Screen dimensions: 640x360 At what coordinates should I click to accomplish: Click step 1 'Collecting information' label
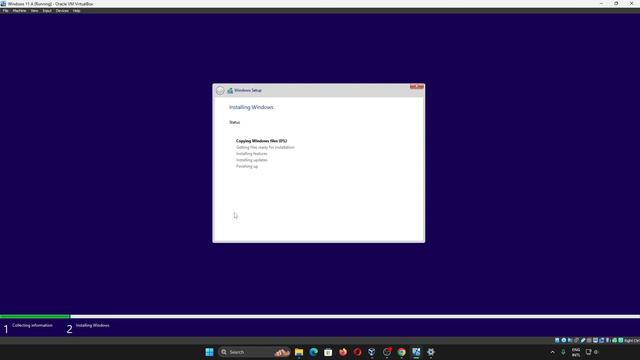tap(32, 325)
